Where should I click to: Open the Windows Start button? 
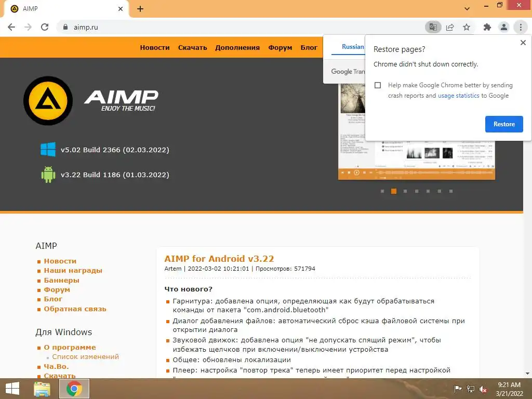tap(12, 389)
